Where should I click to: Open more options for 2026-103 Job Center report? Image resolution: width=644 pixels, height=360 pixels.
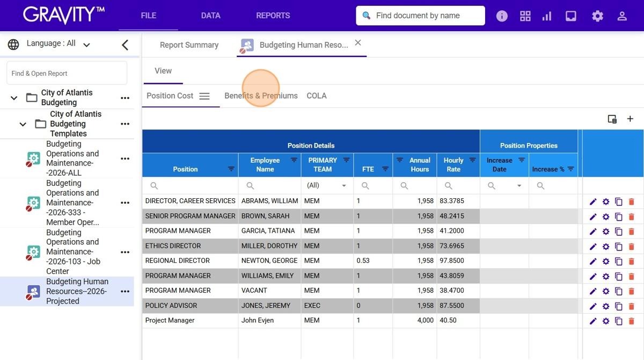(x=125, y=252)
